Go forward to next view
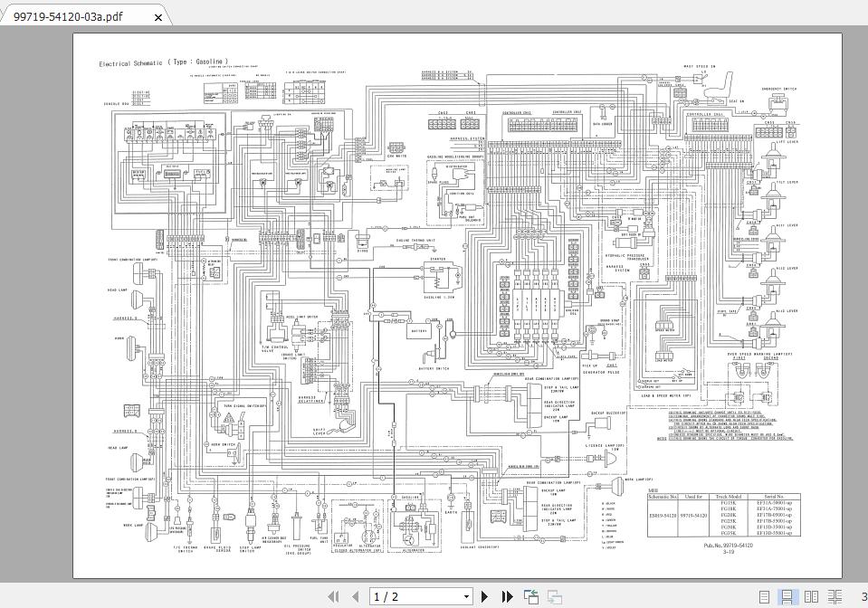868x608 pixels. pos(554,596)
